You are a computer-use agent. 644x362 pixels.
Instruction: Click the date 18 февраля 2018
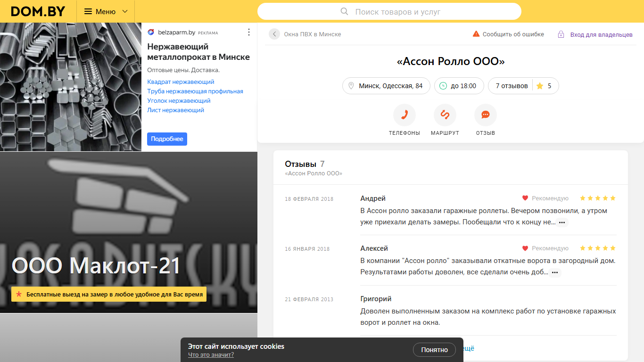[309, 199]
